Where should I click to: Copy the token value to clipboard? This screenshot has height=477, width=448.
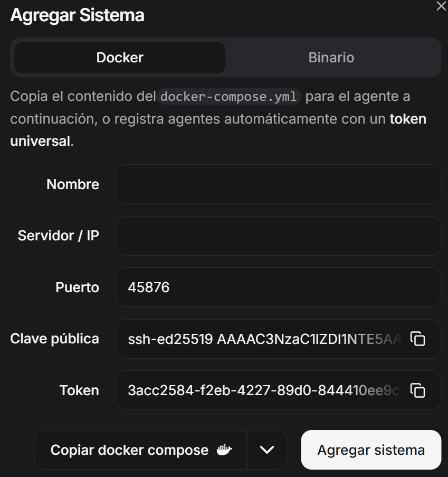(418, 390)
